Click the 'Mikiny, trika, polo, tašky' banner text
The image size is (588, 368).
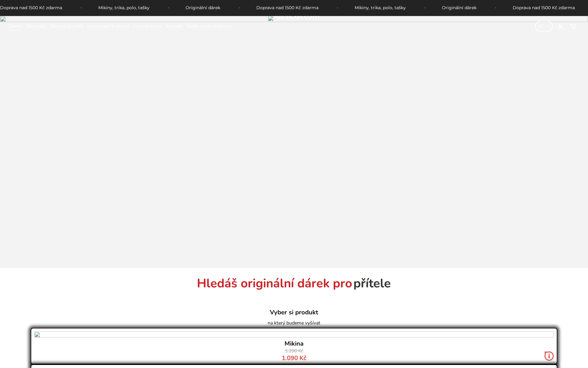123,8
